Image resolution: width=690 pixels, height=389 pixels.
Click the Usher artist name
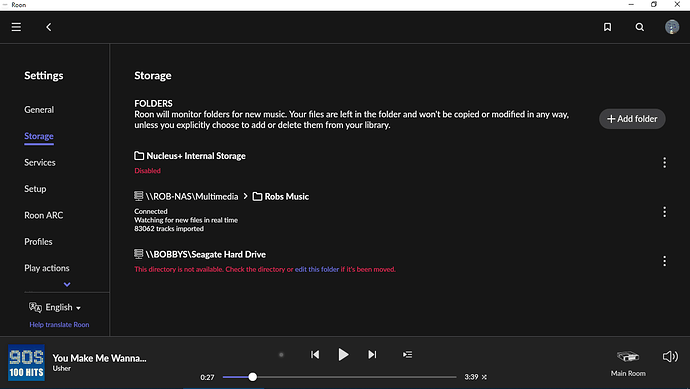pos(62,368)
